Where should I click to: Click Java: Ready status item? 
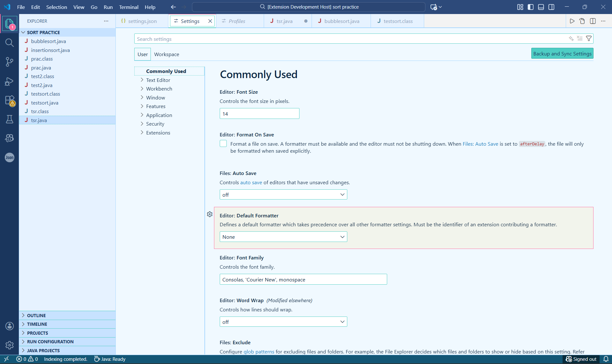110,359
